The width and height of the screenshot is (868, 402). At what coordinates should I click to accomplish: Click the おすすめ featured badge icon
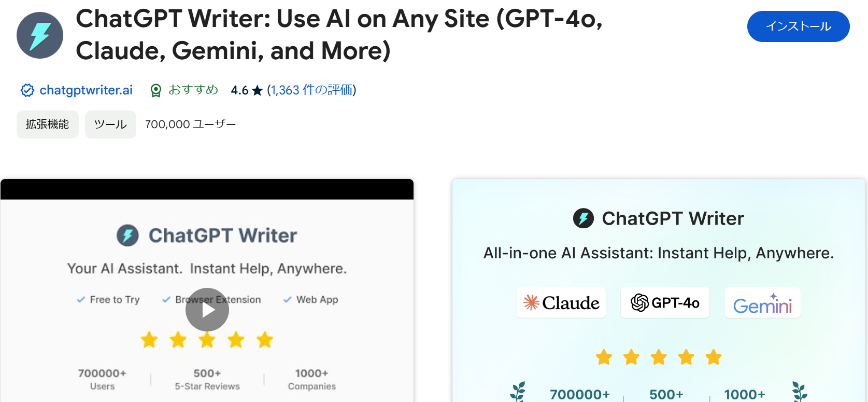[156, 90]
